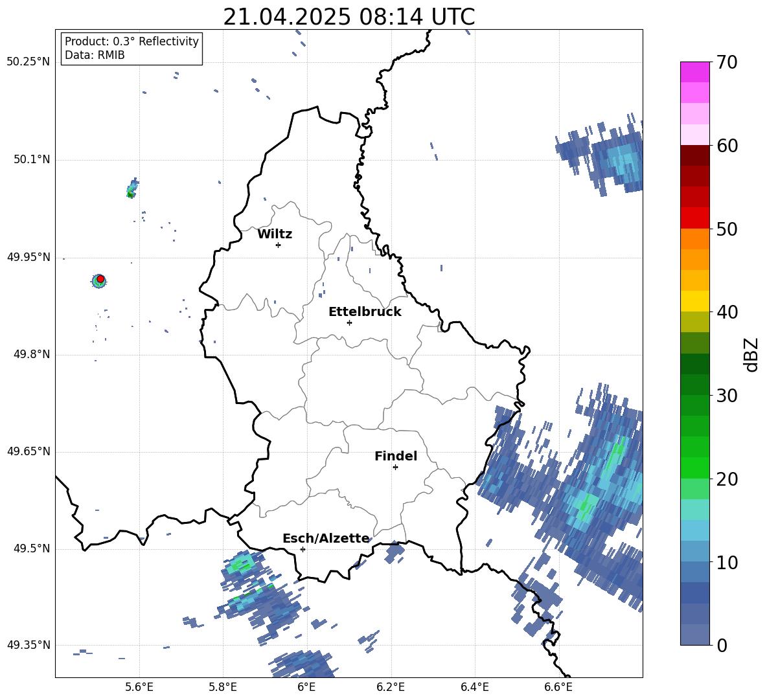This screenshot has width=767, height=700.
Task: Click the 49.8°N latitude label
Action: click(x=31, y=354)
